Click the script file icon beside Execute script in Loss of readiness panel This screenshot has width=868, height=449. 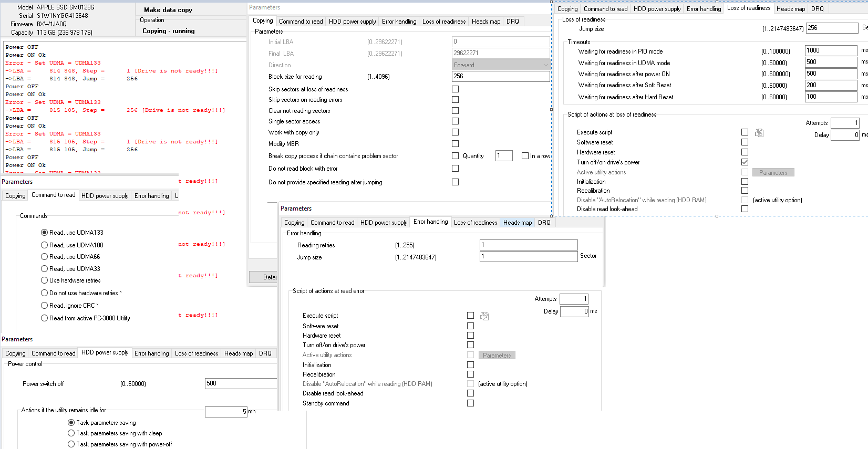point(759,133)
